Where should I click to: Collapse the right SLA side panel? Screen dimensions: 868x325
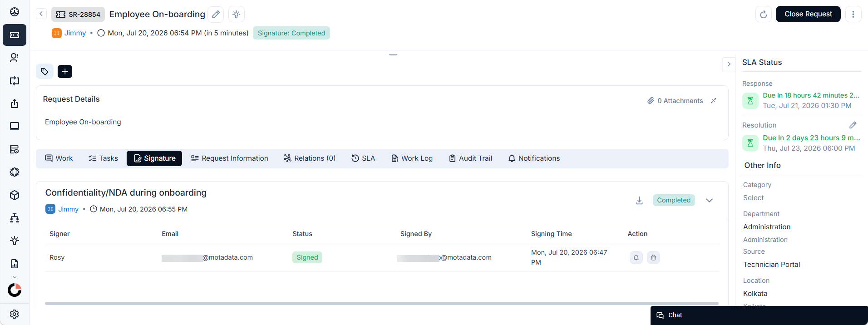pos(729,64)
